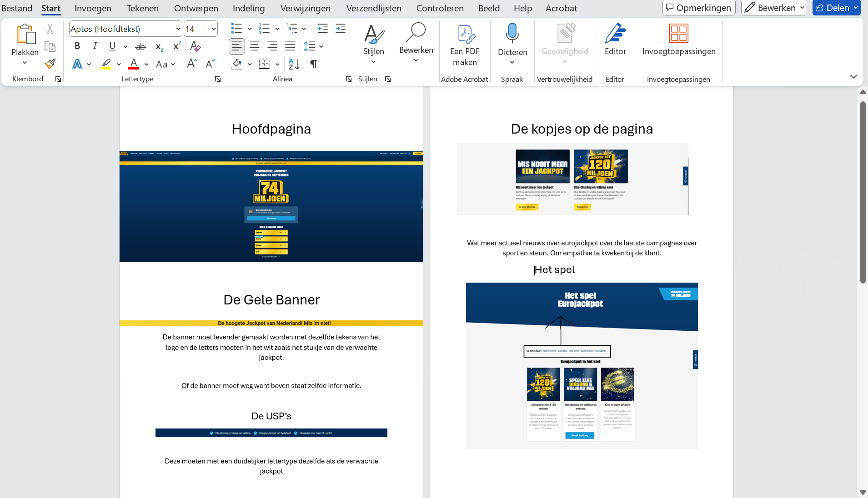Switch to the Indeling tab
Screen dimensions: 868x498
pyautogui.click(x=249, y=8)
